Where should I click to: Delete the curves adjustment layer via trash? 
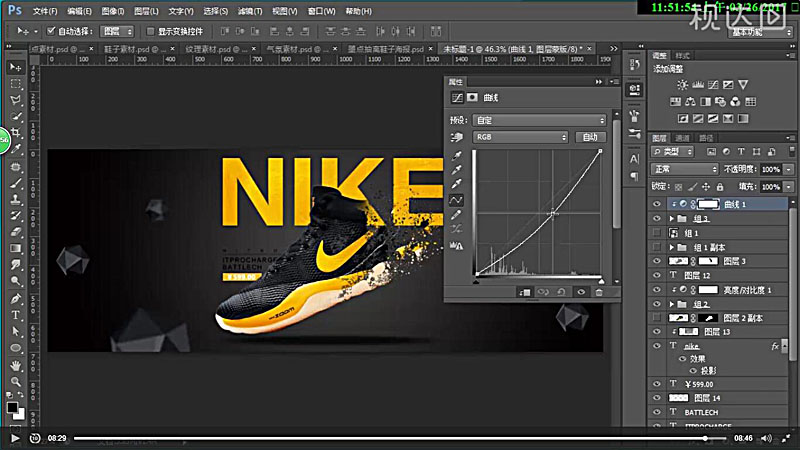[599, 292]
